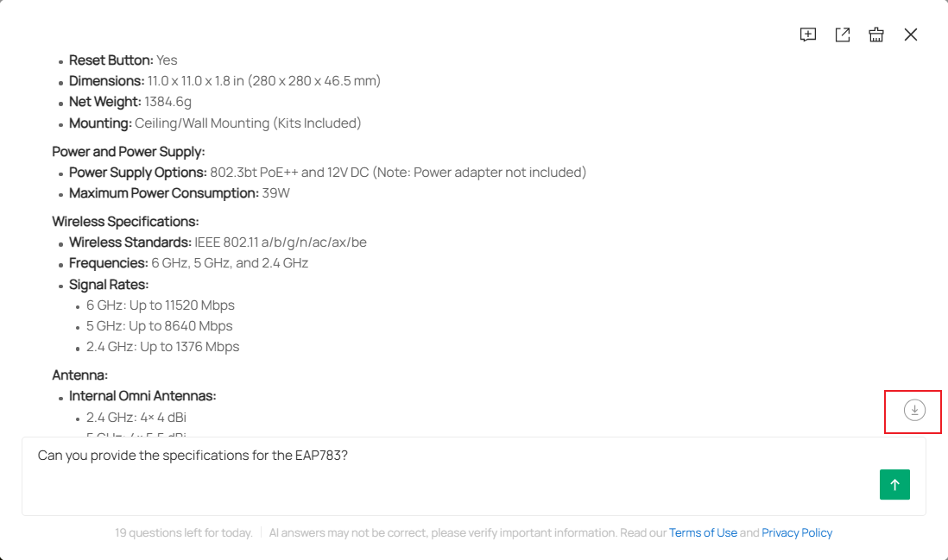948x560 pixels.
Task: Send the question with the green arrow button
Action: pyautogui.click(x=894, y=485)
